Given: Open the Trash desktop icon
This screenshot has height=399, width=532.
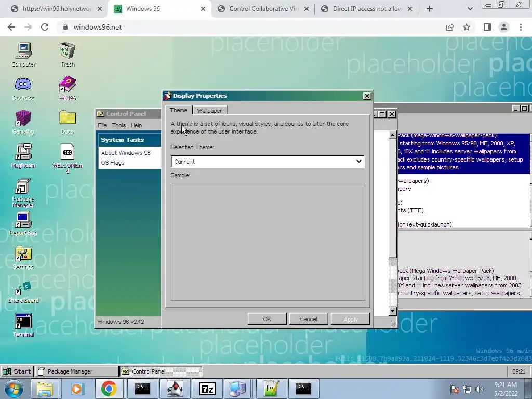Looking at the screenshot, I should [67, 54].
